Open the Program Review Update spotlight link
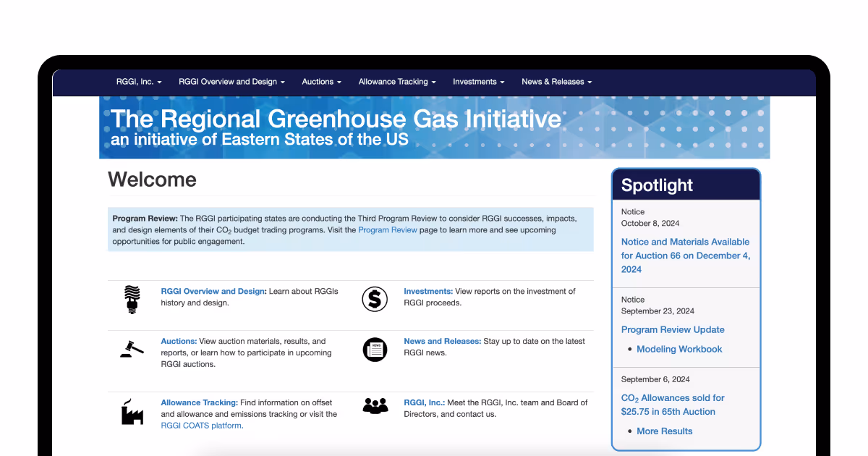The image size is (868, 456). point(673,329)
